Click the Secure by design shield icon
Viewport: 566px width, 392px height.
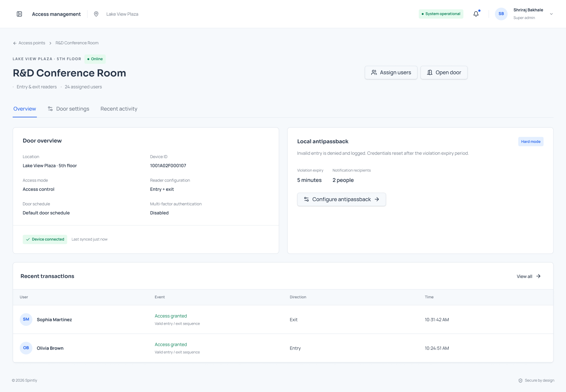pyautogui.click(x=520, y=380)
